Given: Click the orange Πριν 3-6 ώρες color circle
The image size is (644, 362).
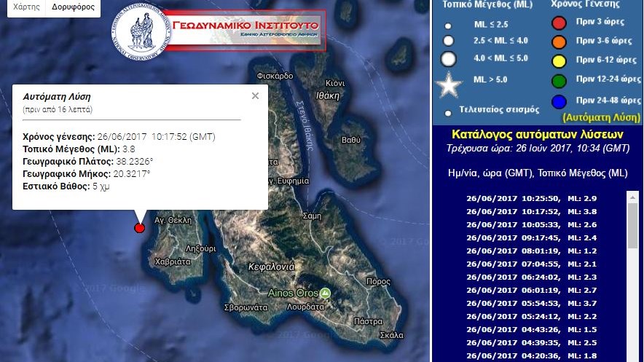Looking at the screenshot, I should [x=559, y=42].
